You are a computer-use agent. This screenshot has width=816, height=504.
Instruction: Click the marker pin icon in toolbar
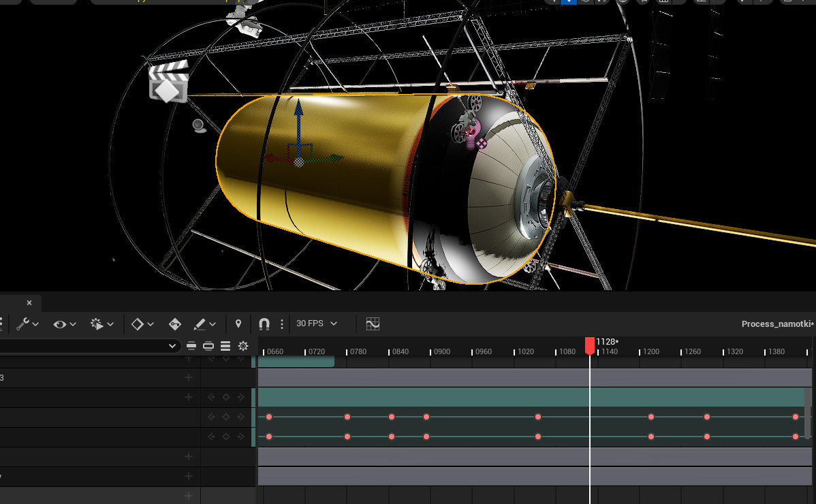pyautogui.click(x=238, y=324)
